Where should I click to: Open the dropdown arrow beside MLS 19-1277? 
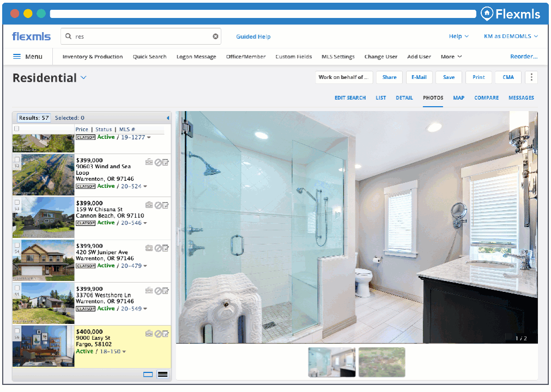coord(149,137)
